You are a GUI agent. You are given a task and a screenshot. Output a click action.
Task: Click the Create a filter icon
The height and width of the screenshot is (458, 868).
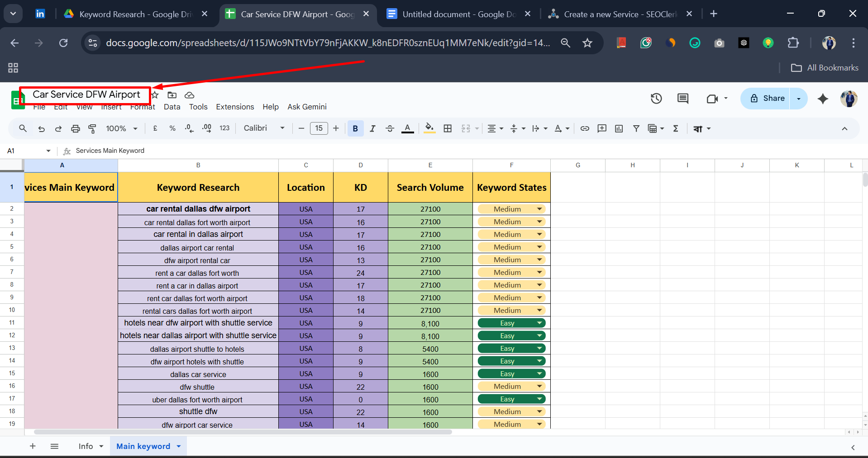click(x=636, y=128)
